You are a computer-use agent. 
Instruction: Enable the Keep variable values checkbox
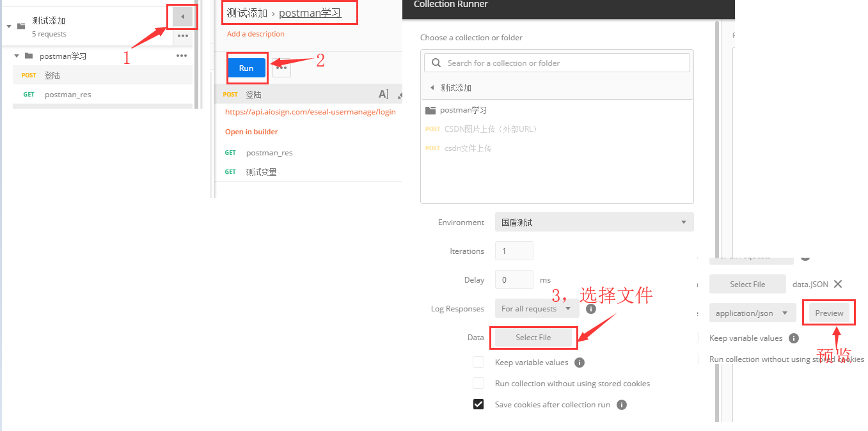tap(478, 362)
